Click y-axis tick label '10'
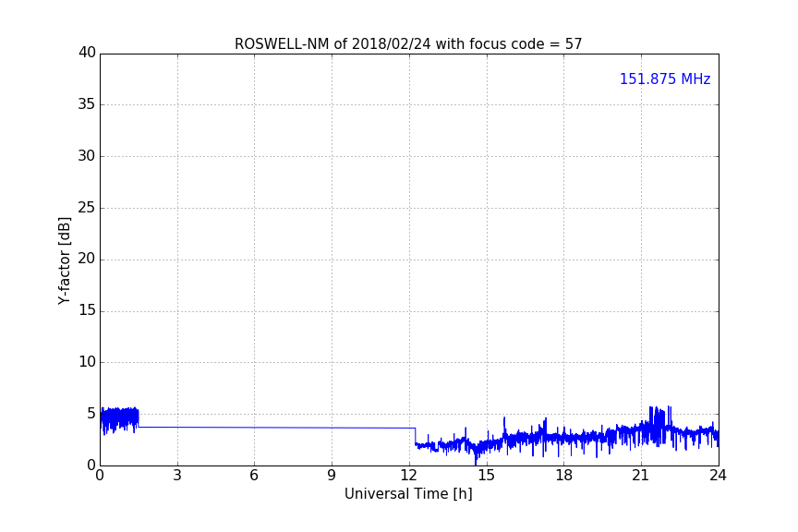Image resolution: width=798 pixels, height=532 pixels. pyautogui.click(x=87, y=362)
